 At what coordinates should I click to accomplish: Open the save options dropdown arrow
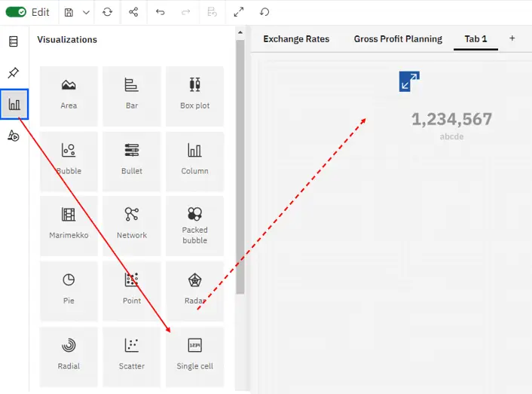[x=86, y=13]
